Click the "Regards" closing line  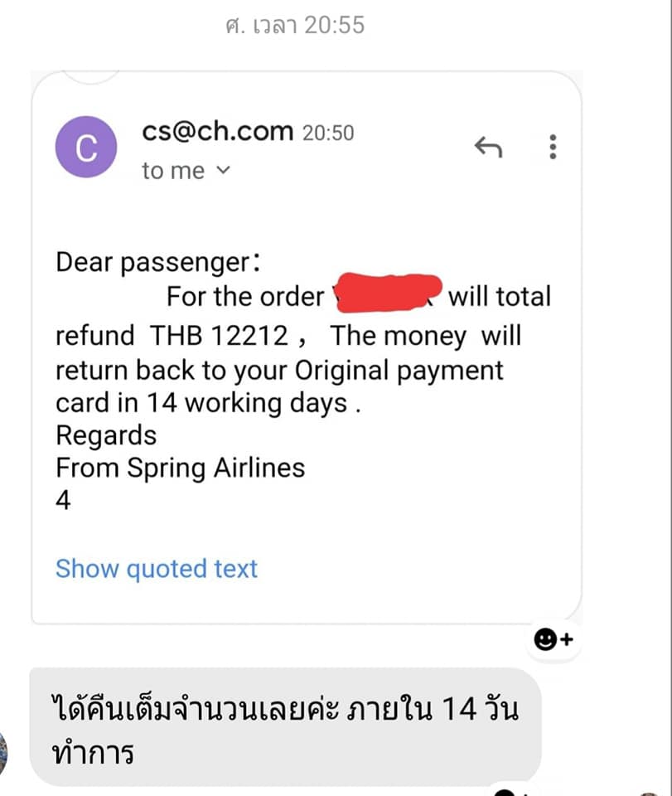pos(105,435)
